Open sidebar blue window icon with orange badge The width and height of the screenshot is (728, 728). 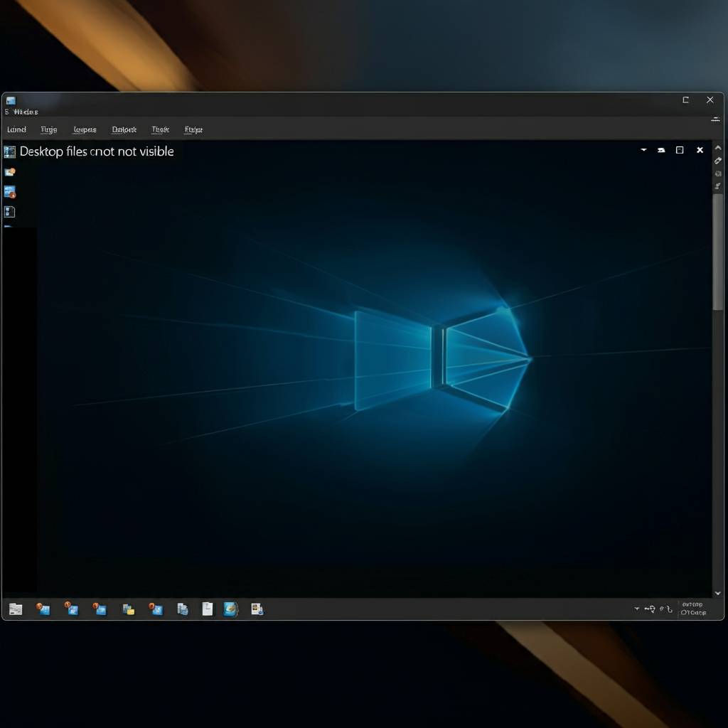click(10, 192)
